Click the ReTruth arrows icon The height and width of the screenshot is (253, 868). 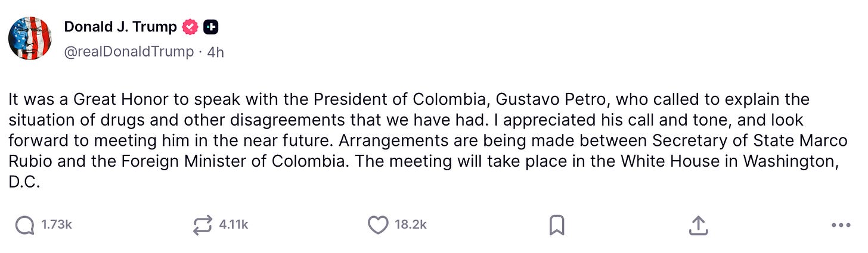[x=203, y=225]
